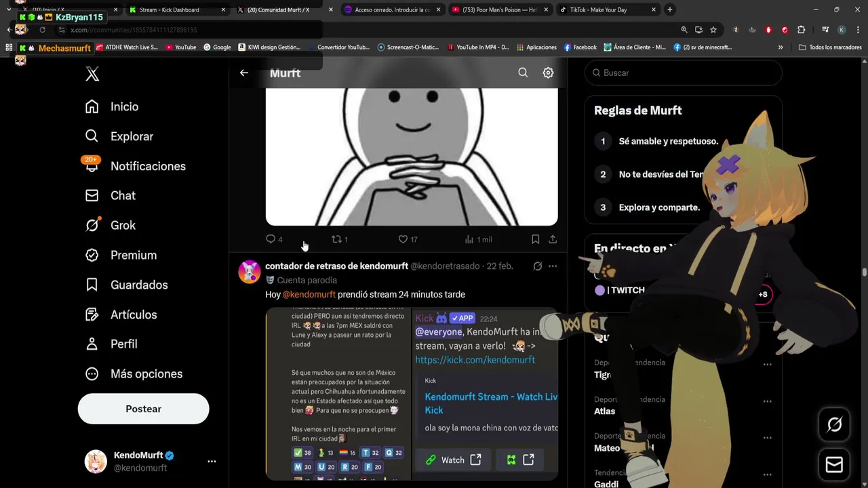
Task: Click the page zoom magnifier icon
Action: tap(684, 30)
